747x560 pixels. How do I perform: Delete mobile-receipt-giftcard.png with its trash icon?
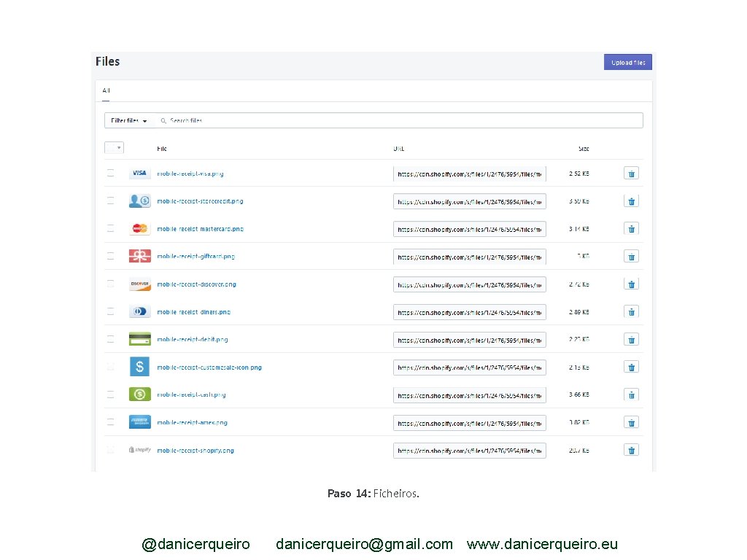pyautogui.click(x=631, y=257)
